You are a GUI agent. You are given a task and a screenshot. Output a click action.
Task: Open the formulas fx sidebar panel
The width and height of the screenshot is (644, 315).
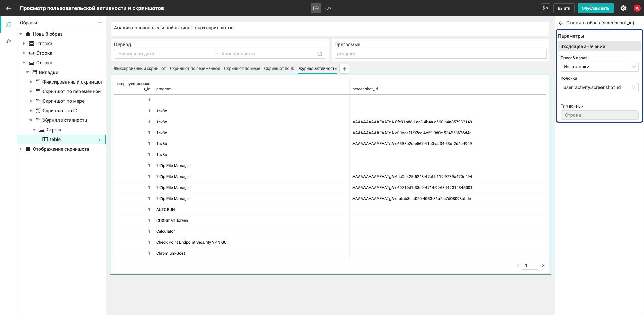9,41
